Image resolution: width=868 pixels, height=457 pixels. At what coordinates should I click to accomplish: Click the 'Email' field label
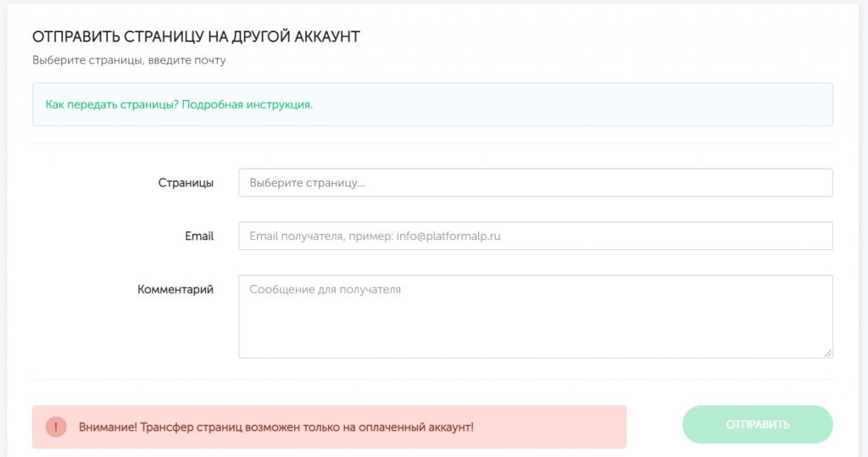(x=199, y=236)
